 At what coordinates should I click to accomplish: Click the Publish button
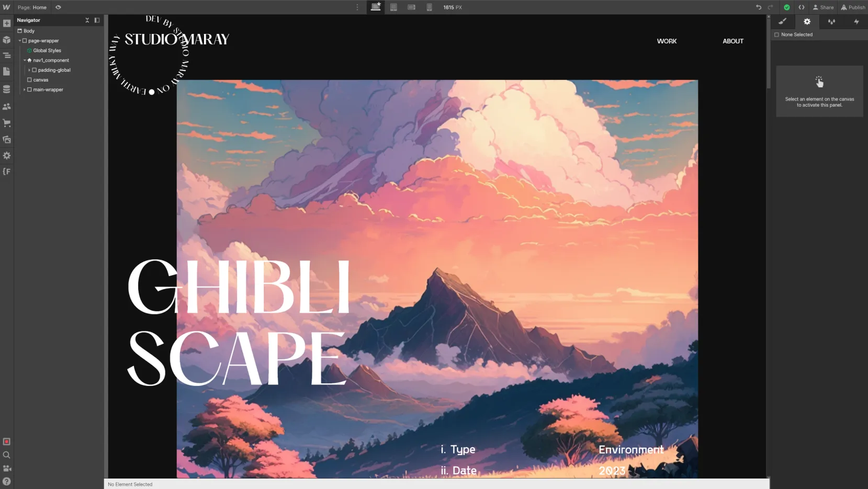pyautogui.click(x=853, y=7)
